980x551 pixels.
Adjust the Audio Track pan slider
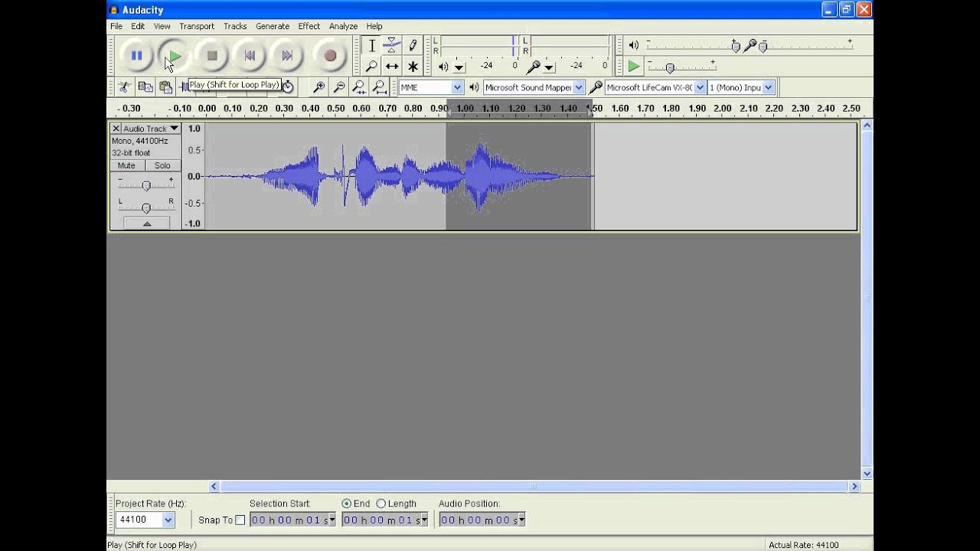tap(146, 207)
